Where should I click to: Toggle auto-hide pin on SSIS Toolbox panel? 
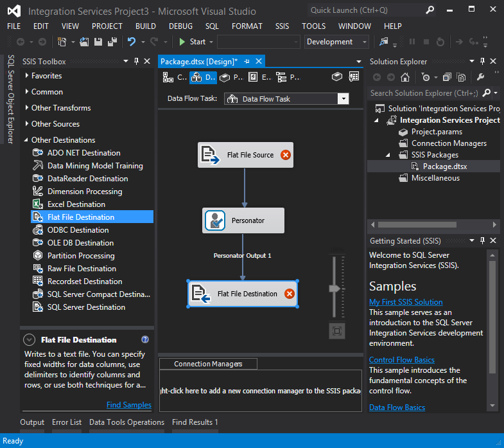[x=137, y=62]
